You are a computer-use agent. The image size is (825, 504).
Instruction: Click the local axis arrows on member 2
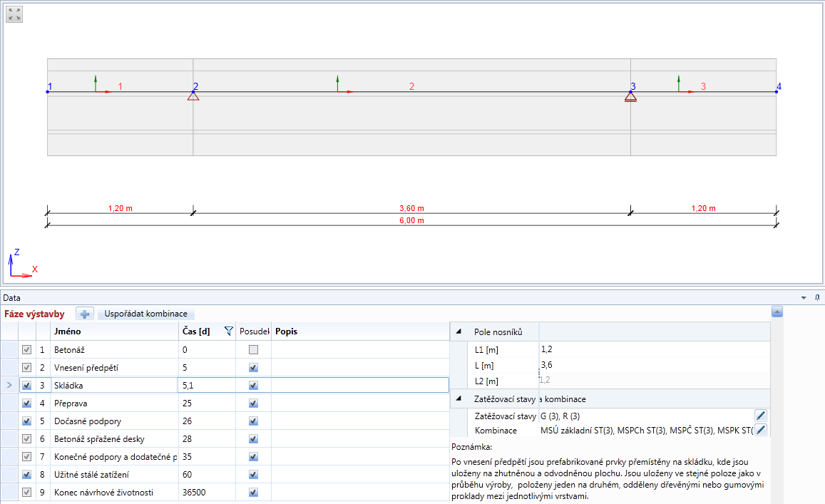coord(344,85)
